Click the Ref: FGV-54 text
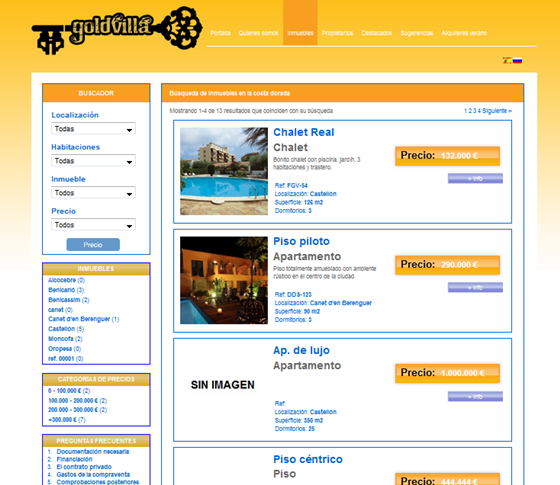560x485 pixels. pos(291,185)
